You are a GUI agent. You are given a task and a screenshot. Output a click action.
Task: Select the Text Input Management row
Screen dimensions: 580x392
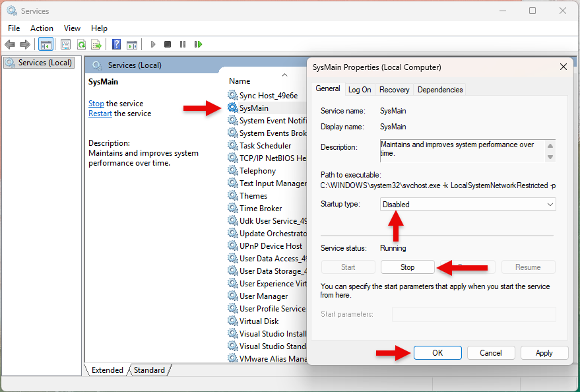267,183
